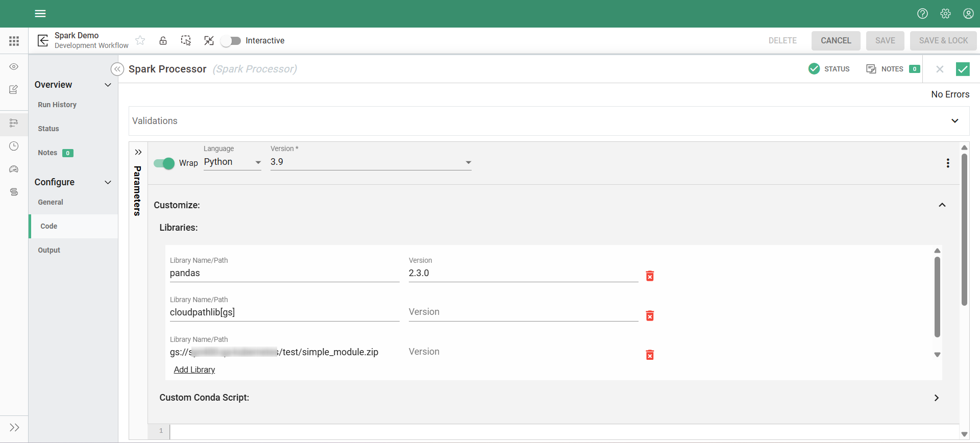
Task: Open the Language Python dropdown
Action: pyautogui.click(x=232, y=162)
